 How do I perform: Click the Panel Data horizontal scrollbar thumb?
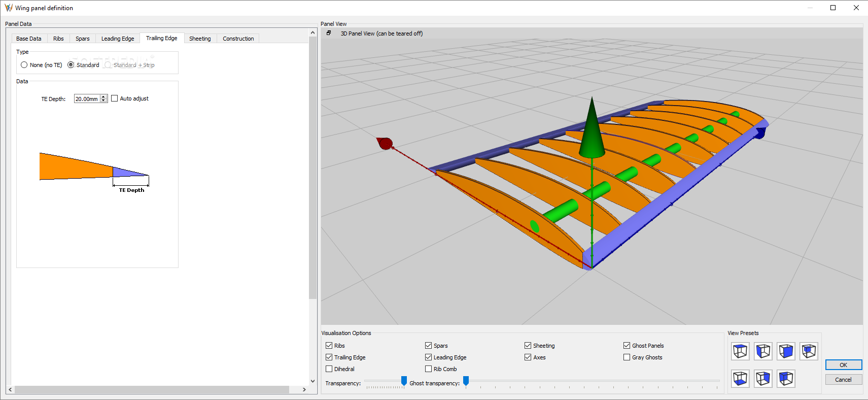click(152, 390)
